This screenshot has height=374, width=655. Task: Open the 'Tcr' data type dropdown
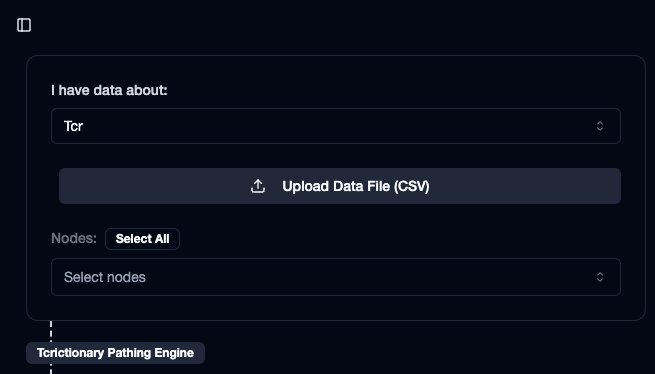click(336, 126)
